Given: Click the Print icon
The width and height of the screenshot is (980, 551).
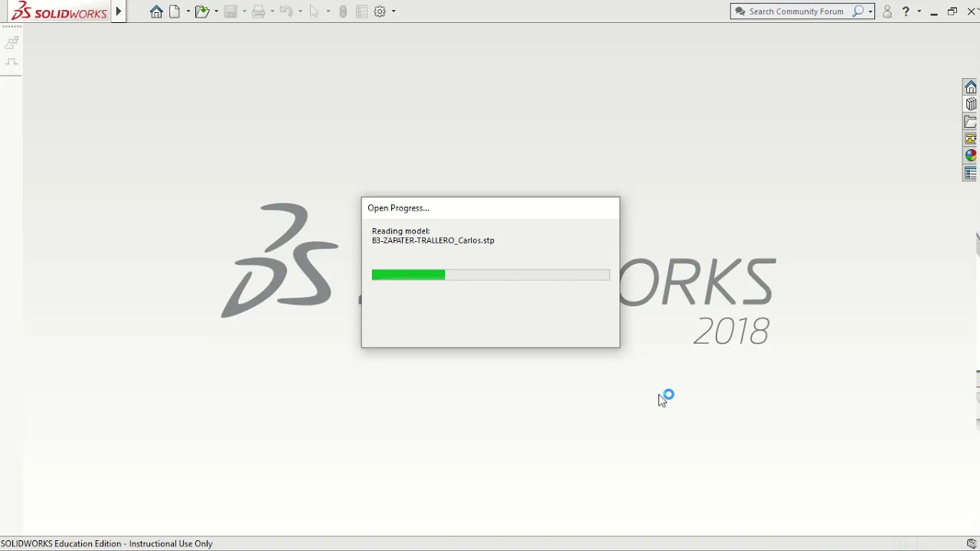Looking at the screenshot, I should 259,11.
